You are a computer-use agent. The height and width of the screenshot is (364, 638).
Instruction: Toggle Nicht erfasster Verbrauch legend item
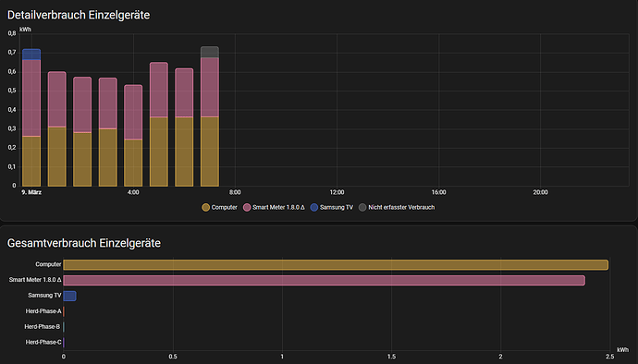click(x=397, y=208)
